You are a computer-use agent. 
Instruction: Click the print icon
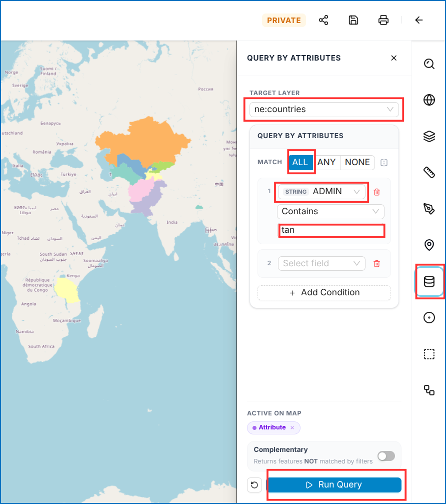click(383, 20)
